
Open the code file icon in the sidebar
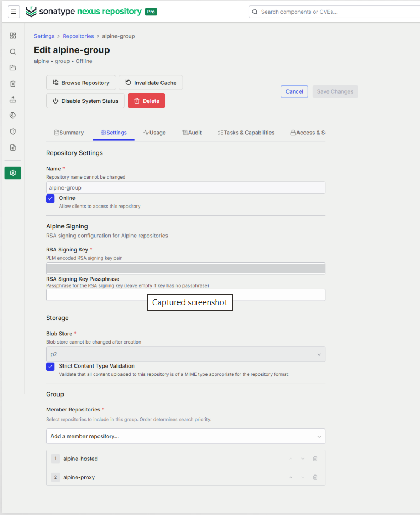coord(13,147)
